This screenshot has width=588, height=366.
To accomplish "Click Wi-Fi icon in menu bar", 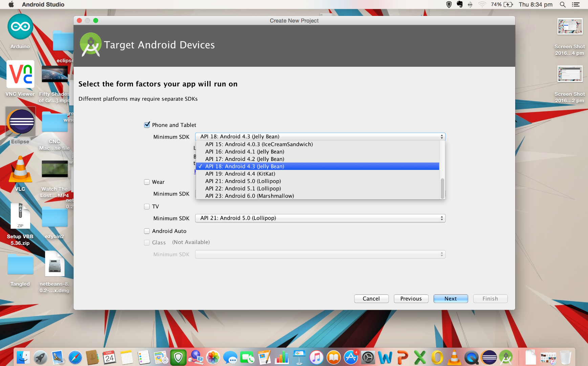I will [x=482, y=4].
